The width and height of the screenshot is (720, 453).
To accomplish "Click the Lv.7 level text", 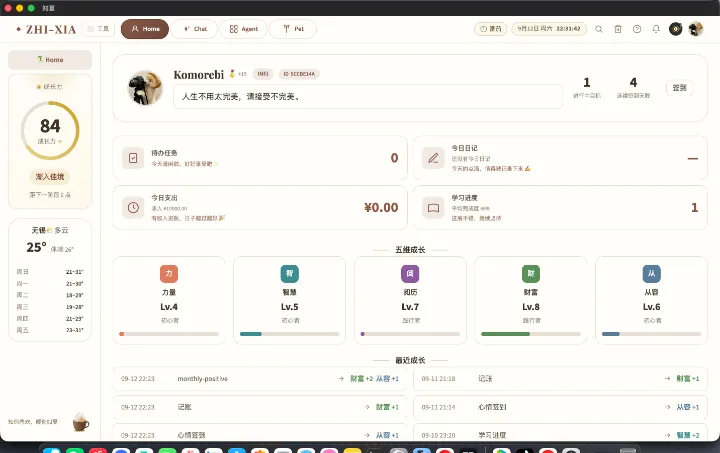I will pyautogui.click(x=410, y=307).
